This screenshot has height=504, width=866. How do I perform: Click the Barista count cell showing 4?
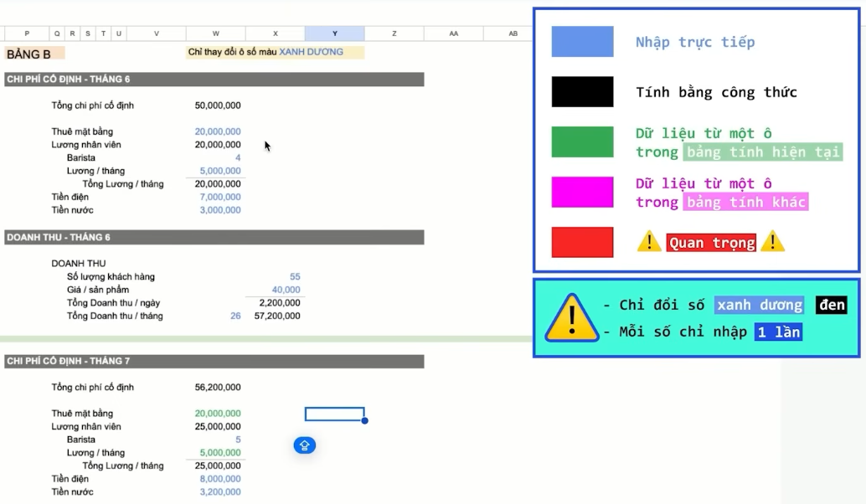[x=238, y=158]
